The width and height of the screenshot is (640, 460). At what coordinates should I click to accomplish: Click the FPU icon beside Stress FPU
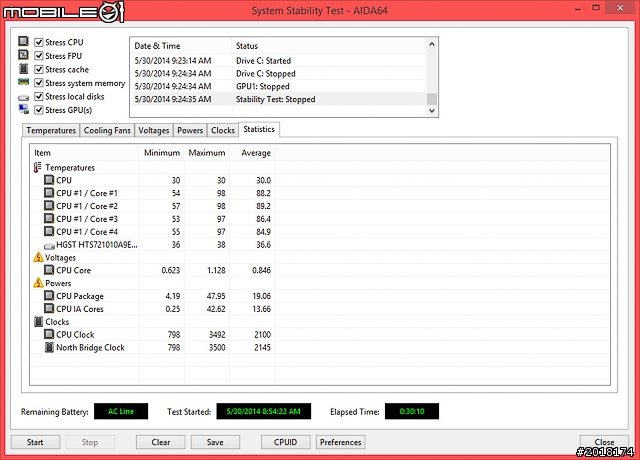pos(23,55)
